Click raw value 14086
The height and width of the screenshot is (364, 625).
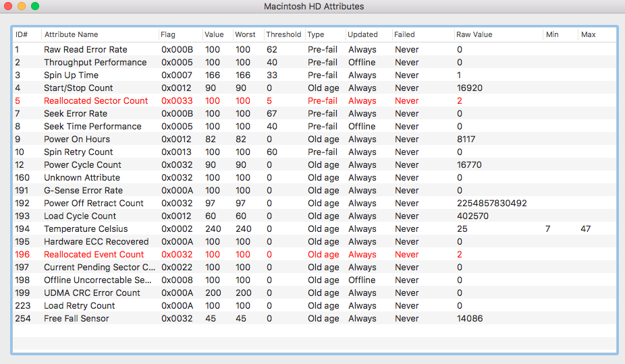[x=470, y=318]
